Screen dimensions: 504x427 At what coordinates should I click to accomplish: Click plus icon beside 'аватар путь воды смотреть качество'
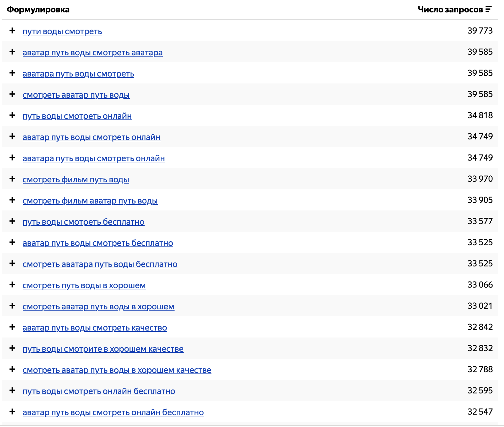click(x=12, y=327)
